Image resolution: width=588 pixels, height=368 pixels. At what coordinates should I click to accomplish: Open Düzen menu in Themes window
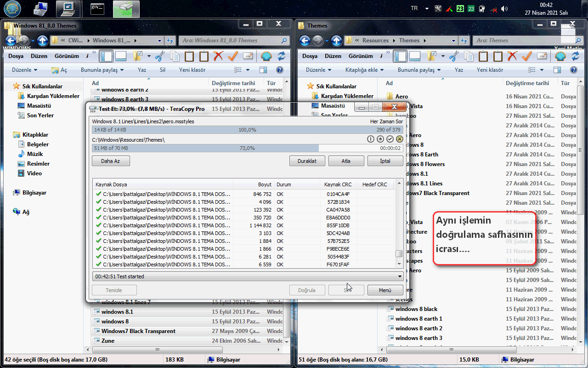(333, 56)
